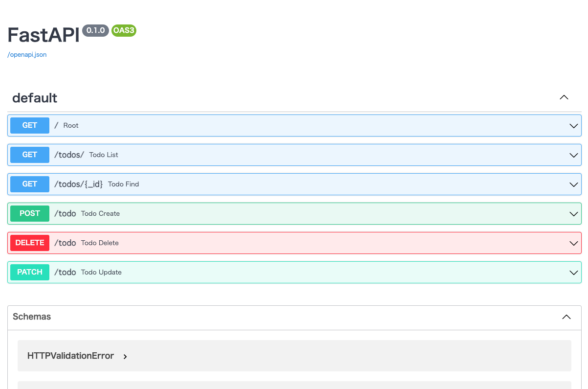Click the Root summary text
The image size is (588, 389).
click(71, 125)
